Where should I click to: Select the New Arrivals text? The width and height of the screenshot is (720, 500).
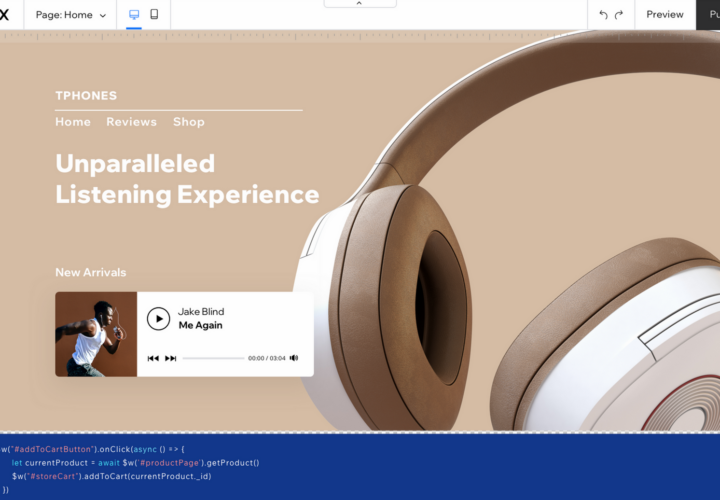click(x=90, y=272)
